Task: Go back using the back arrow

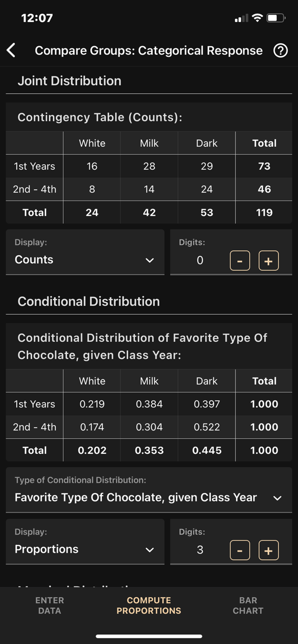Action: point(12,50)
